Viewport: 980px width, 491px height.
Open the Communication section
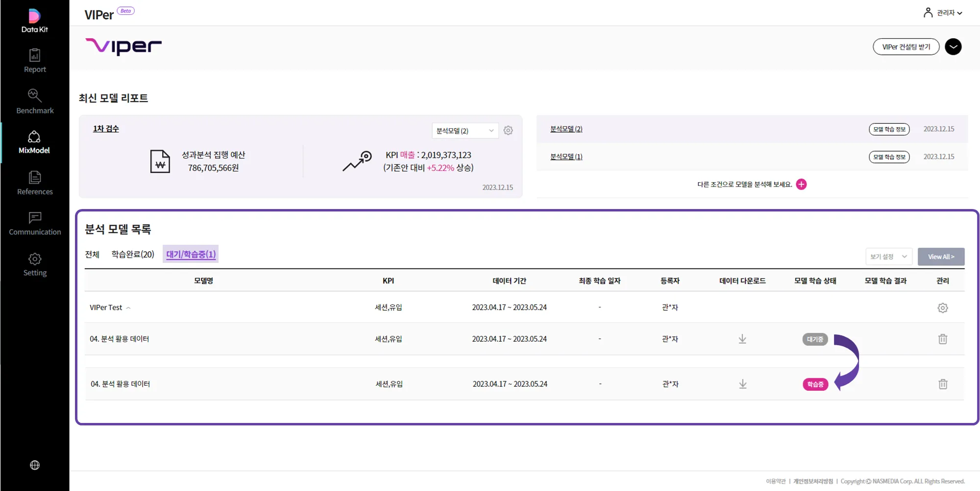coord(35,224)
